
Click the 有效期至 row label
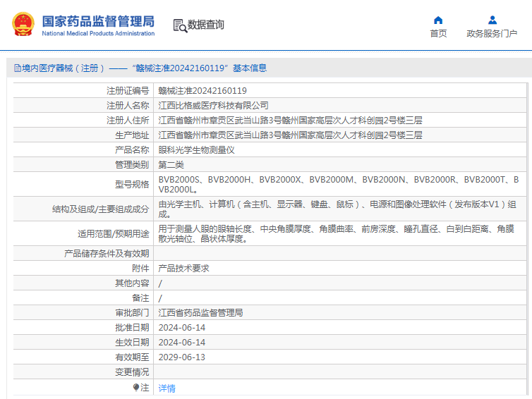tap(132, 357)
